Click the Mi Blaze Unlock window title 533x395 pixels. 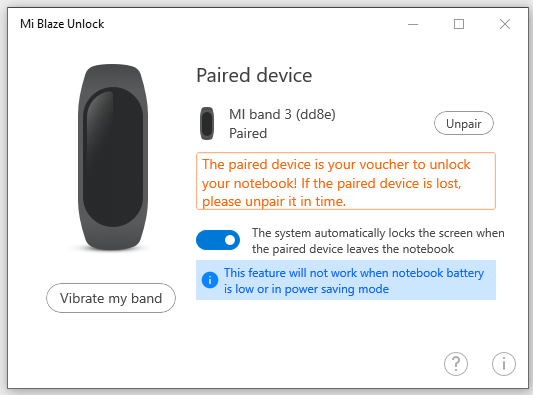click(x=62, y=24)
